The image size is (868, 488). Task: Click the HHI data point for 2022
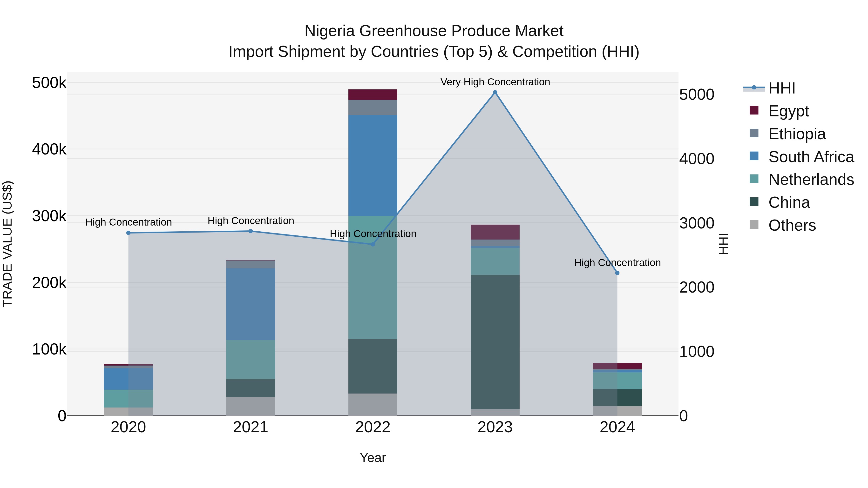click(373, 244)
